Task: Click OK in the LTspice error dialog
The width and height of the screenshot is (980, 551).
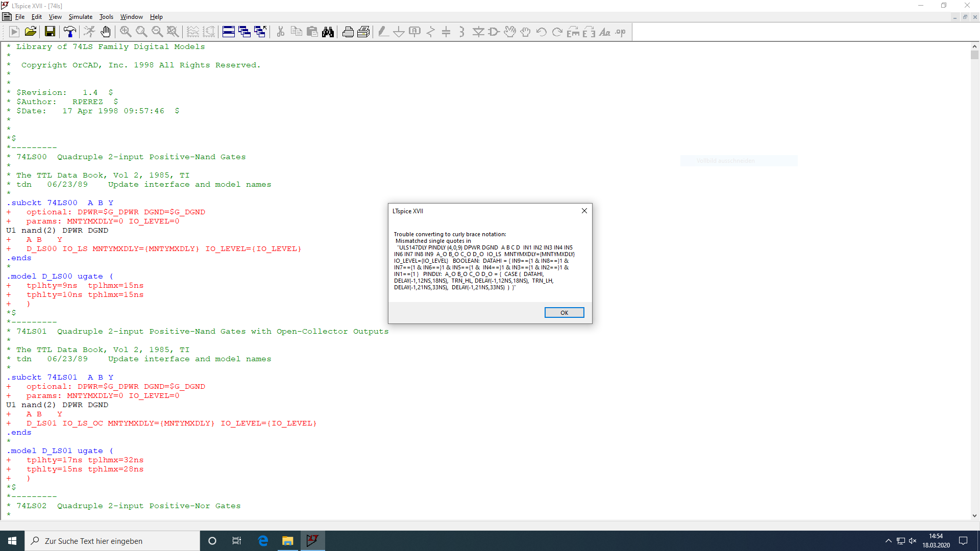Action: tap(564, 313)
